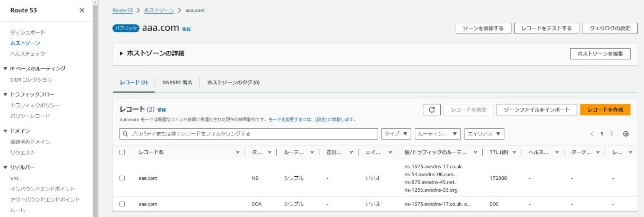Viewport: 644px width, 217px height.
Task: Expand the ホストゾーンの詳細 section
Action: click(121, 53)
